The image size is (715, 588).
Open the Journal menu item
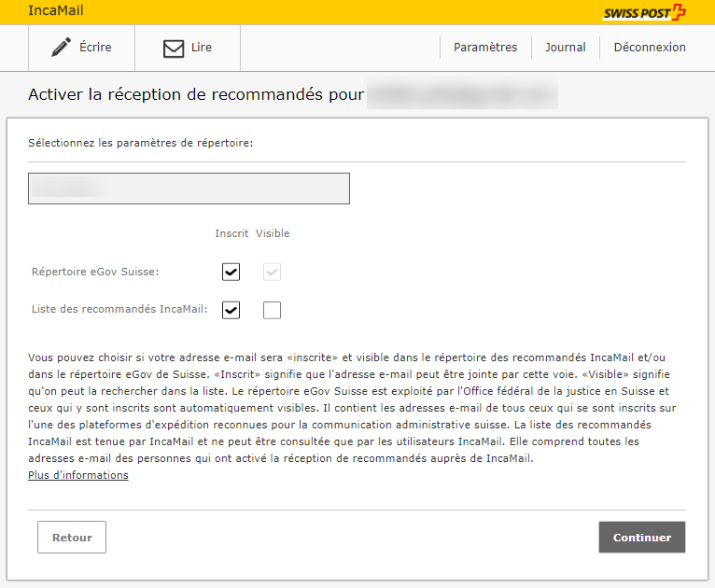point(566,48)
